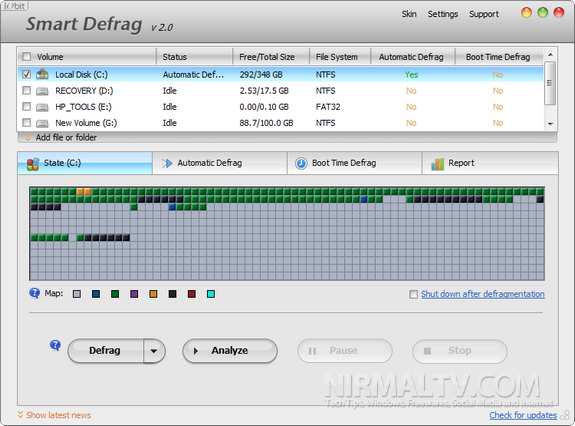Check the select-all Volume header checkbox
This screenshot has height=426, width=575.
pos(26,57)
